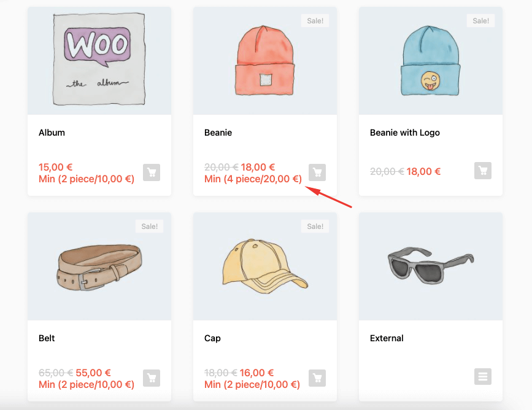This screenshot has height=410, width=532.
Task: Click the Sale! badge on Cap
Action: click(315, 226)
